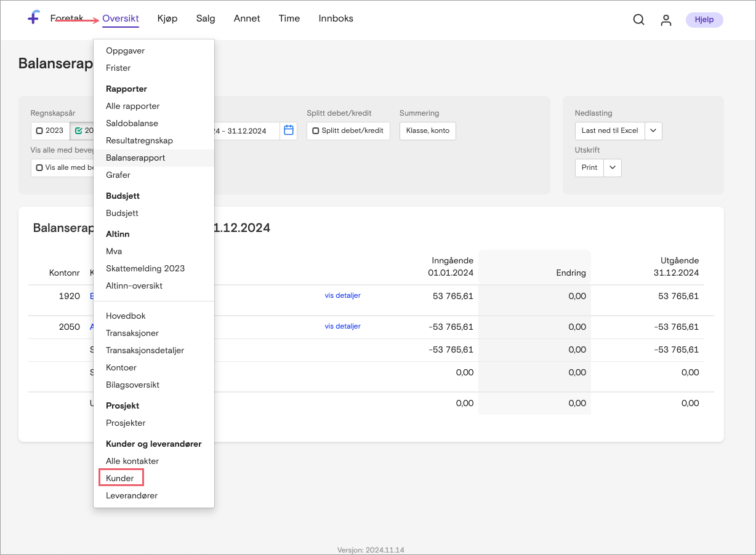Open the Kjøp menu

[x=167, y=18]
